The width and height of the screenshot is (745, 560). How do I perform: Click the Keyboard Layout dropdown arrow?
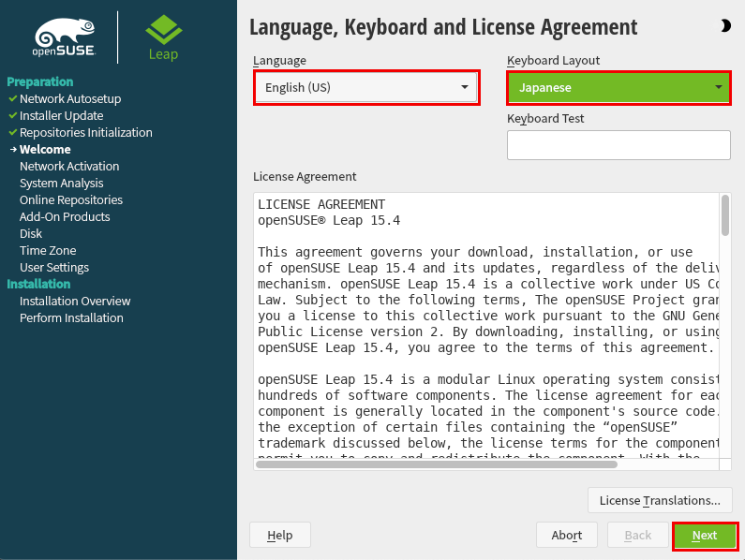pyautogui.click(x=719, y=87)
